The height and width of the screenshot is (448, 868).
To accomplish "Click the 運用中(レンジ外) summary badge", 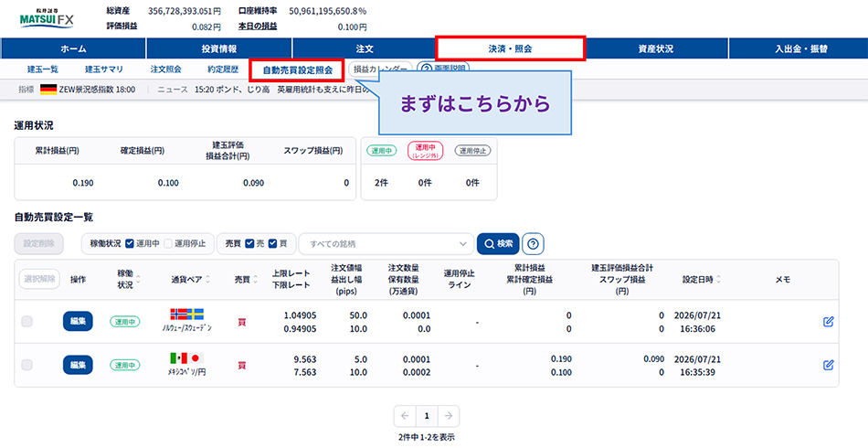I will click(x=426, y=151).
